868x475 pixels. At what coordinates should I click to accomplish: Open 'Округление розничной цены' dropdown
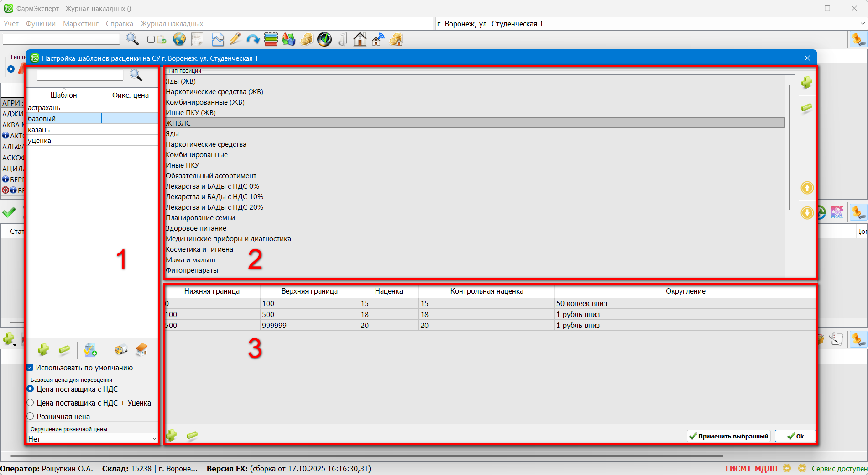[92, 439]
